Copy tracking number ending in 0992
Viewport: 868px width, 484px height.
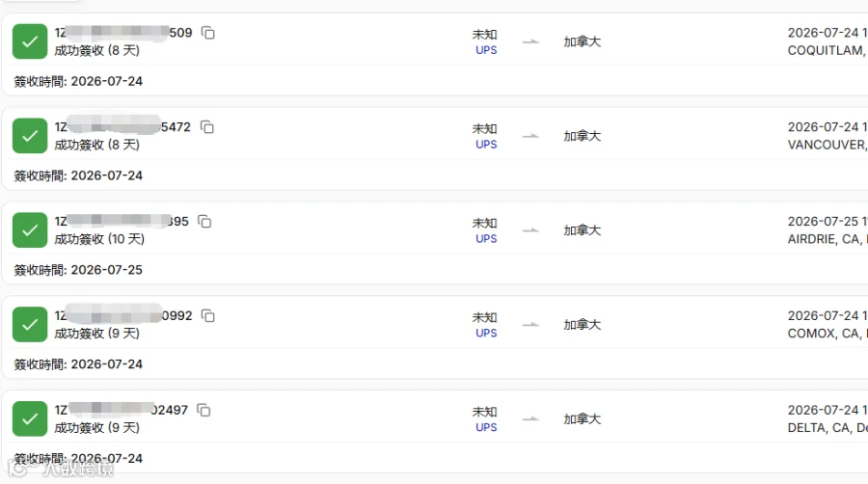(x=208, y=316)
